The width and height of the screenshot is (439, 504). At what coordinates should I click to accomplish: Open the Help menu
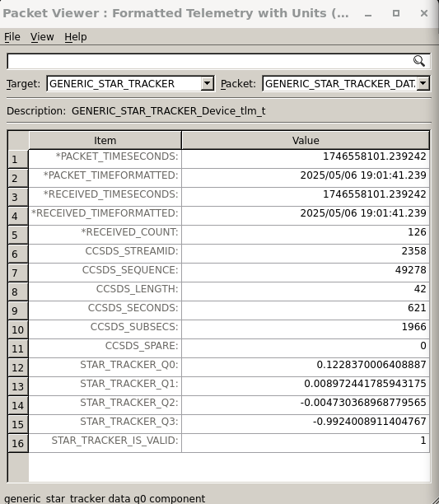click(x=76, y=37)
